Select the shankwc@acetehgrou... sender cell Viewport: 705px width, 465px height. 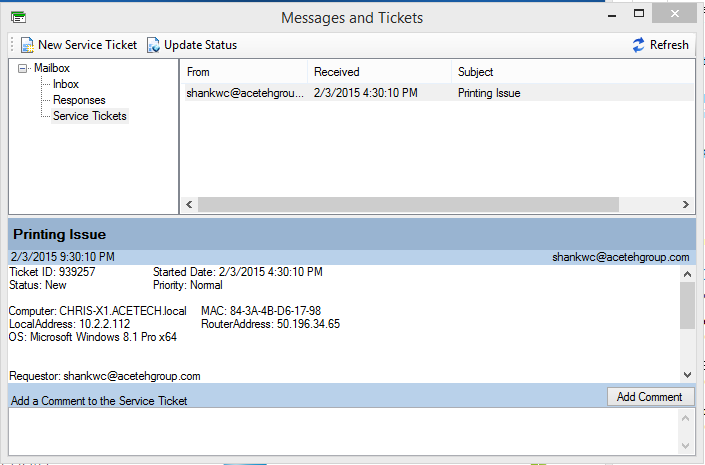(245, 93)
